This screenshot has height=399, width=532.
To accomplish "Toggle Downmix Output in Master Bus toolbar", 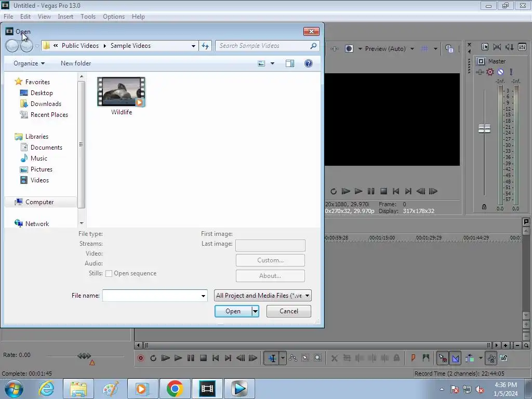I will pyautogui.click(x=497, y=47).
